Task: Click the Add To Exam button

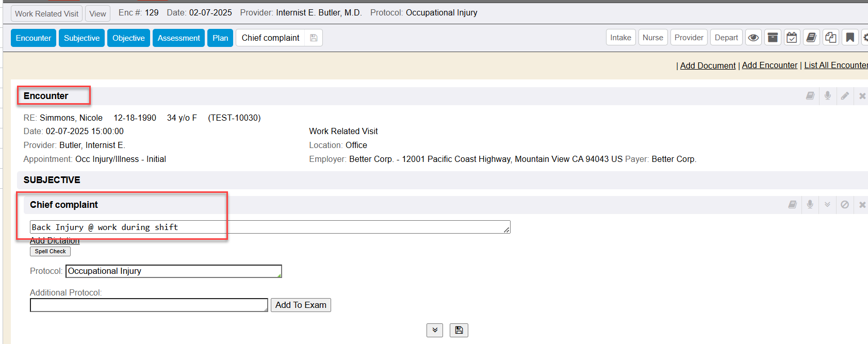Action: (301, 305)
